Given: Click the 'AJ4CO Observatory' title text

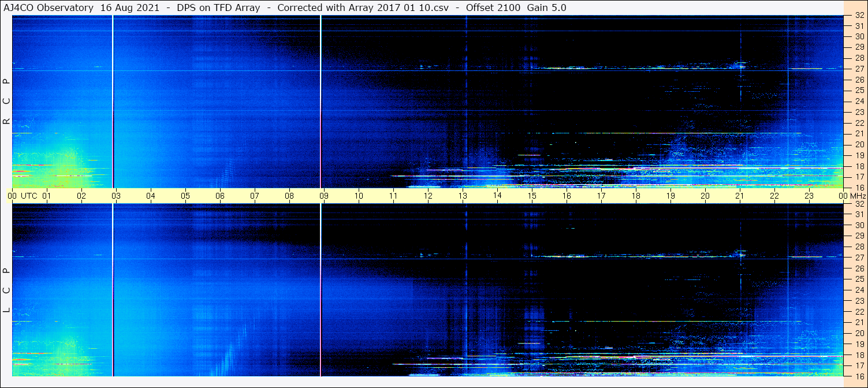Looking at the screenshot, I should coord(49,8).
